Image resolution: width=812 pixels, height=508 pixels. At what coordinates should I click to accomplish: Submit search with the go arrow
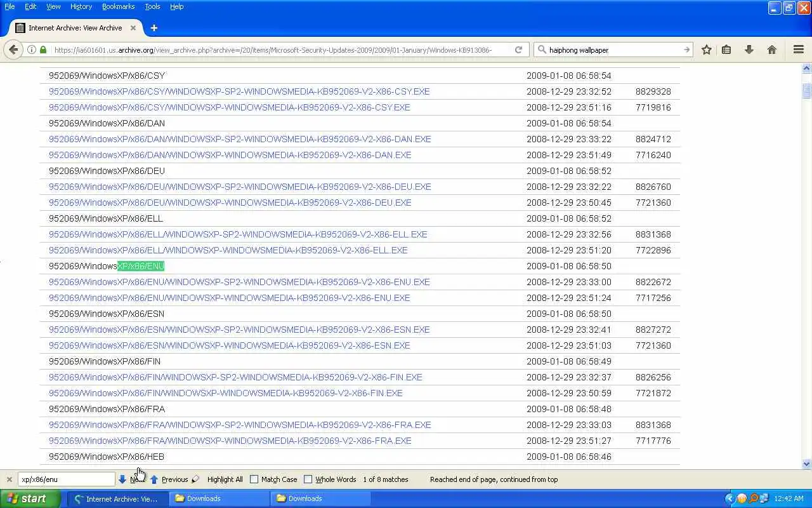click(x=686, y=50)
